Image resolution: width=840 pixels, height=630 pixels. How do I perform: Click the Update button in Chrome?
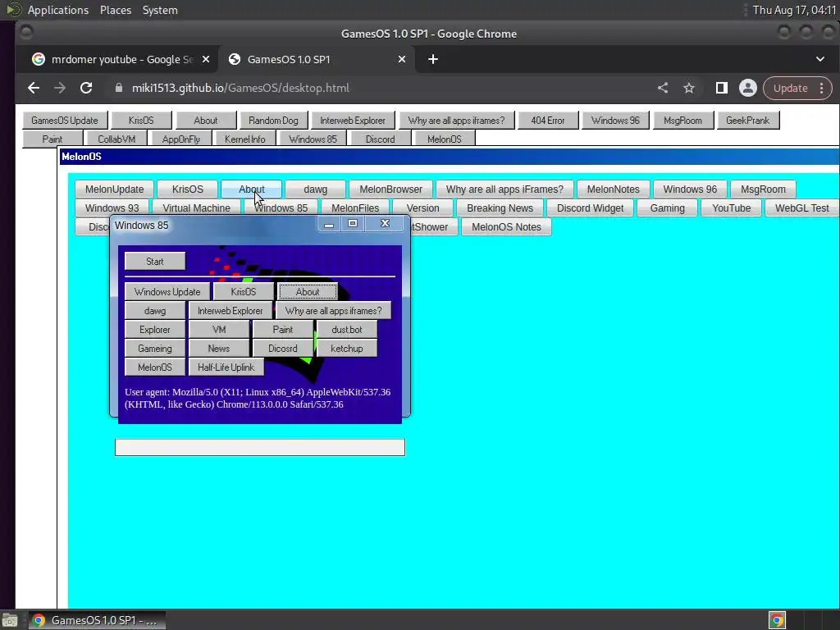click(x=790, y=88)
